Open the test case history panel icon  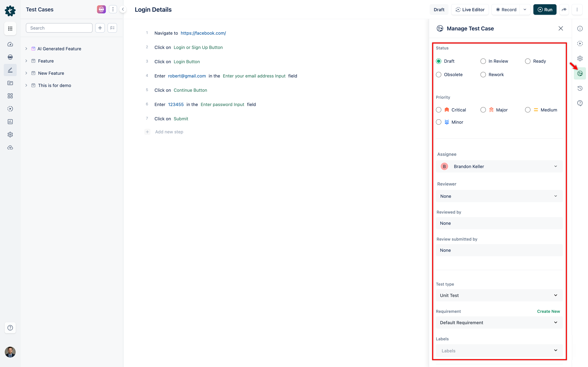(580, 88)
